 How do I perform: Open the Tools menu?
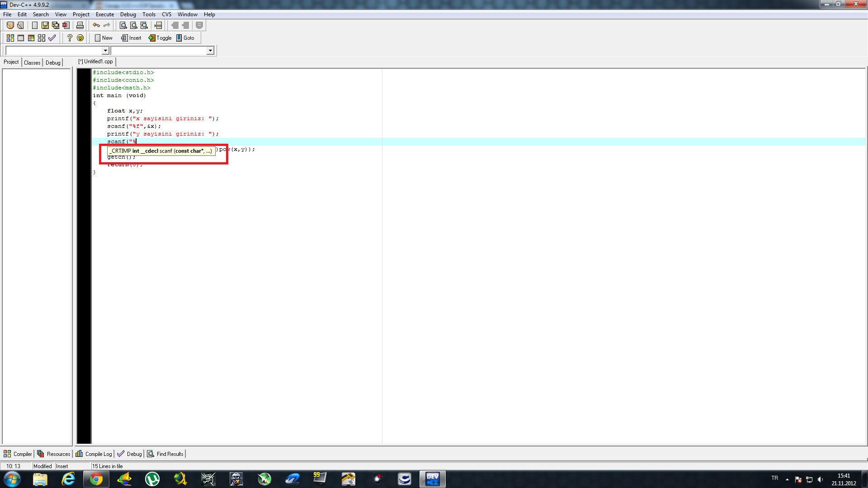click(x=149, y=14)
